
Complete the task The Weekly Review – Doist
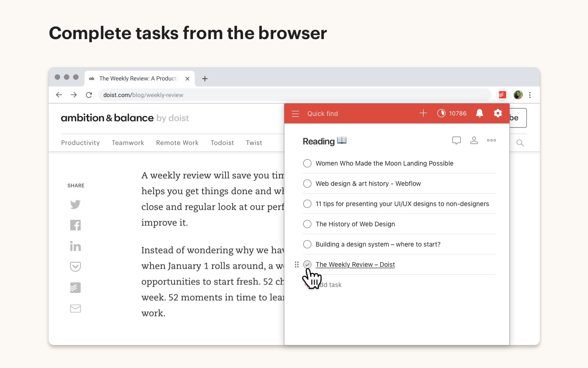click(x=307, y=264)
